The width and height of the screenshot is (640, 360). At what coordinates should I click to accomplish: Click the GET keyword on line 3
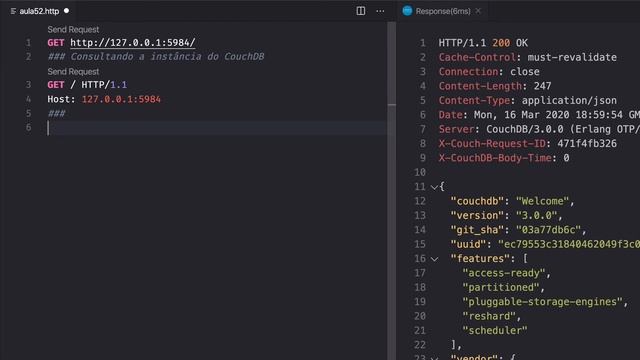[x=56, y=85]
